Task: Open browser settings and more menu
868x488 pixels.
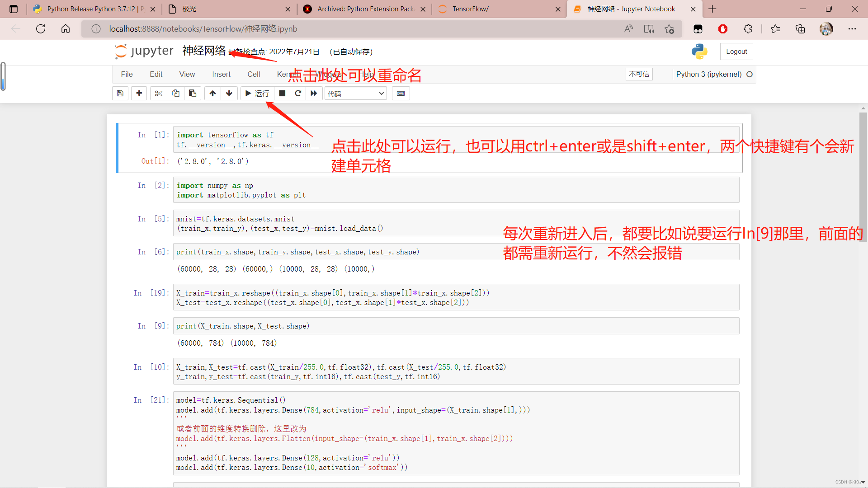Action: (852, 29)
